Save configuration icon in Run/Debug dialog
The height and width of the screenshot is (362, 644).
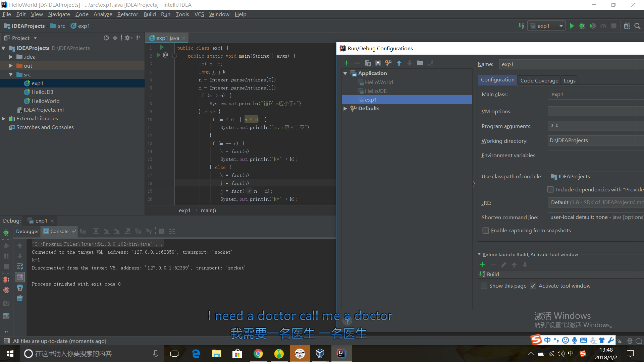378,63
